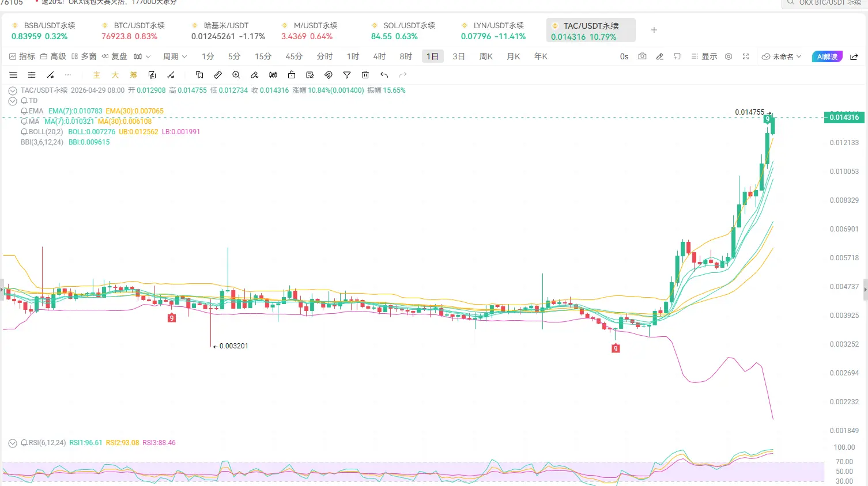Toggle the alert bell for MA
This screenshot has height=486, width=868.
pos(24,121)
